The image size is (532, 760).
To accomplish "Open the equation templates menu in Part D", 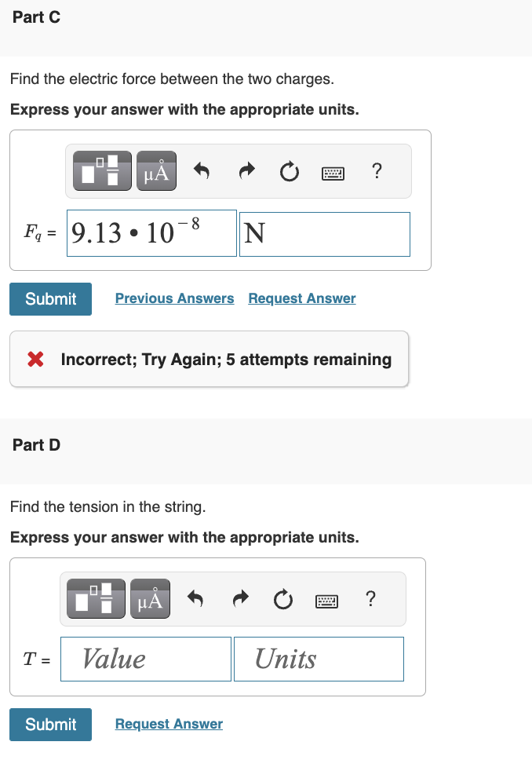I will [x=94, y=598].
